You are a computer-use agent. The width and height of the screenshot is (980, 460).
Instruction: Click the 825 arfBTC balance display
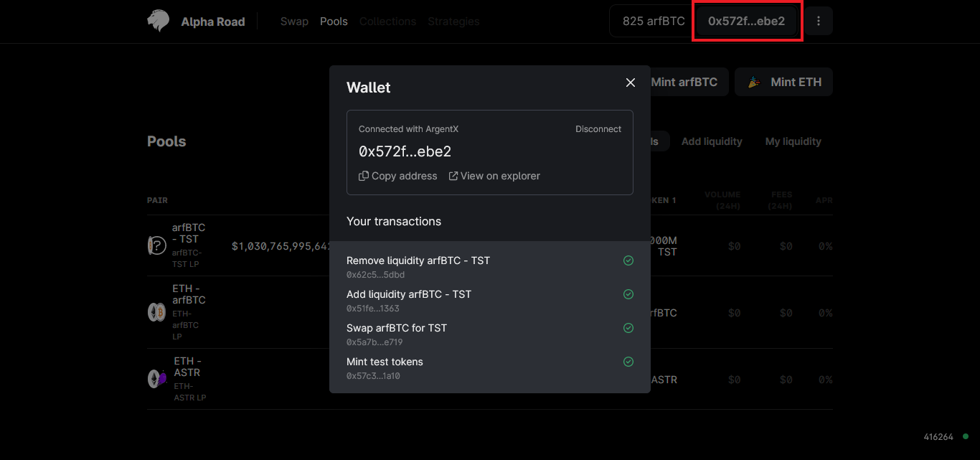click(x=653, y=22)
